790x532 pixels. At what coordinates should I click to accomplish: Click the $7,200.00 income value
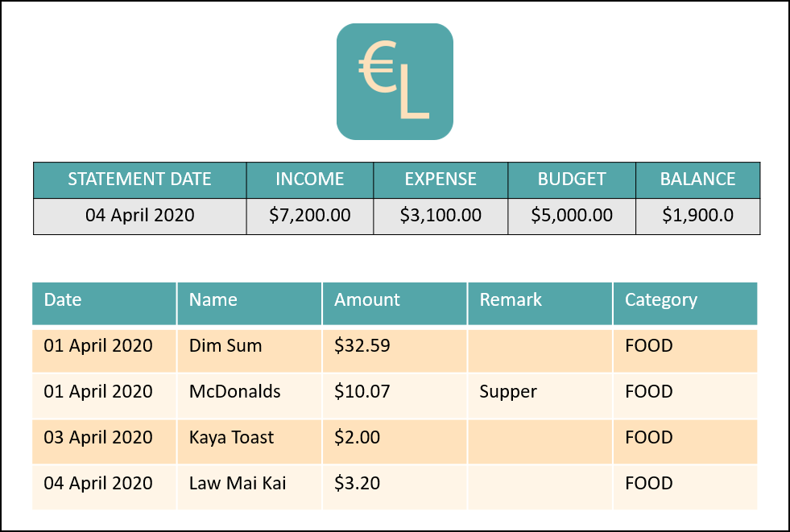coord(310,216)
